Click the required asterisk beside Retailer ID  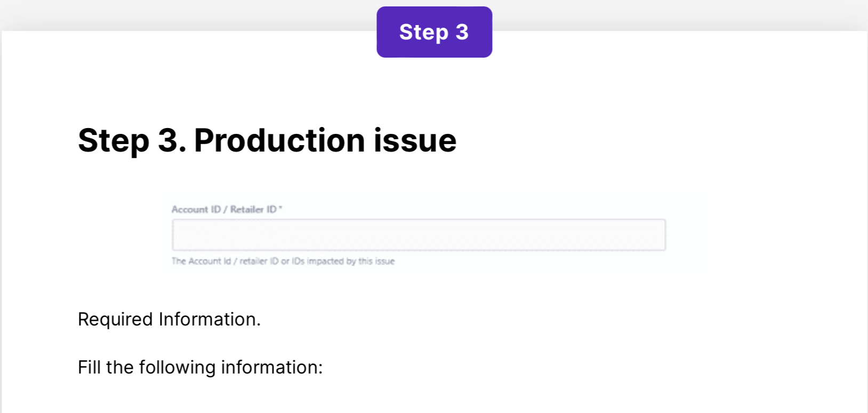click(x=280, y=208)
